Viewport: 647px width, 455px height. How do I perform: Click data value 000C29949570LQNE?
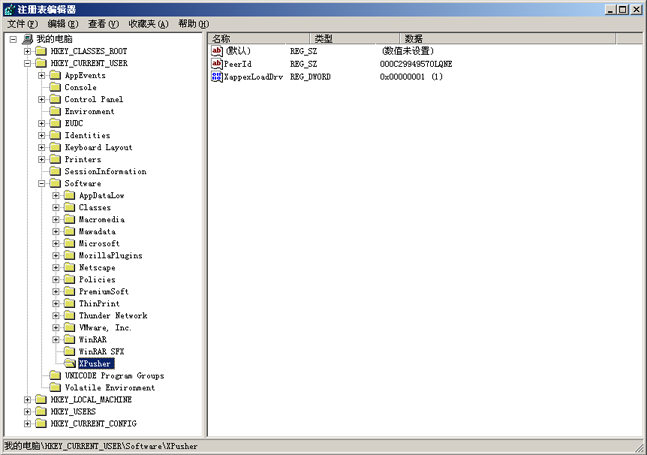(x=416, y=64)
